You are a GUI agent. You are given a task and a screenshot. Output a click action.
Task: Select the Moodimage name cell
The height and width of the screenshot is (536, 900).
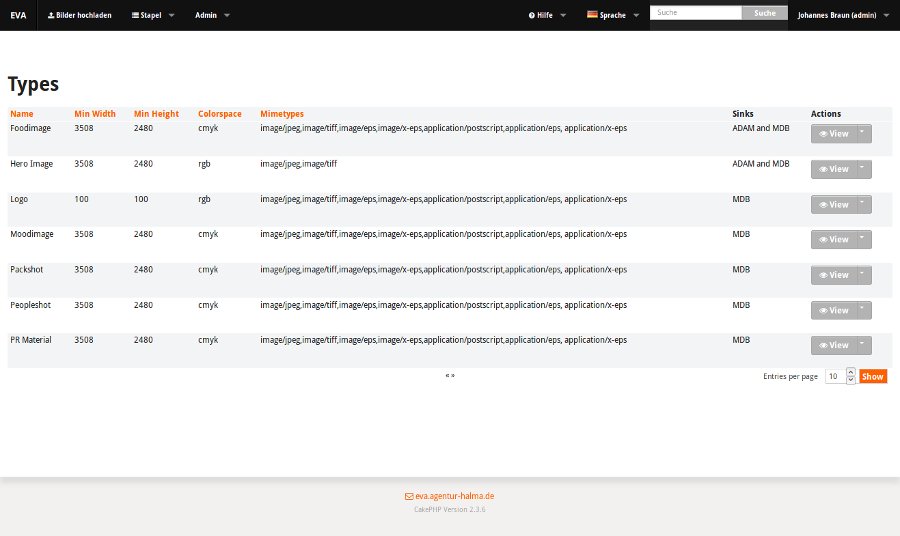tap(32, 234)
